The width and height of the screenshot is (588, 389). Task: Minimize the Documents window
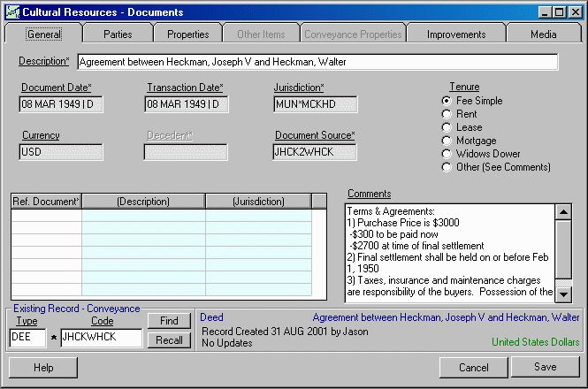(545, 12)
